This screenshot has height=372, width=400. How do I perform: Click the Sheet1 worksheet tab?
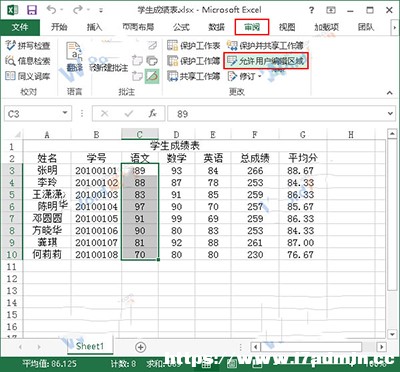(x=90, y=346)
